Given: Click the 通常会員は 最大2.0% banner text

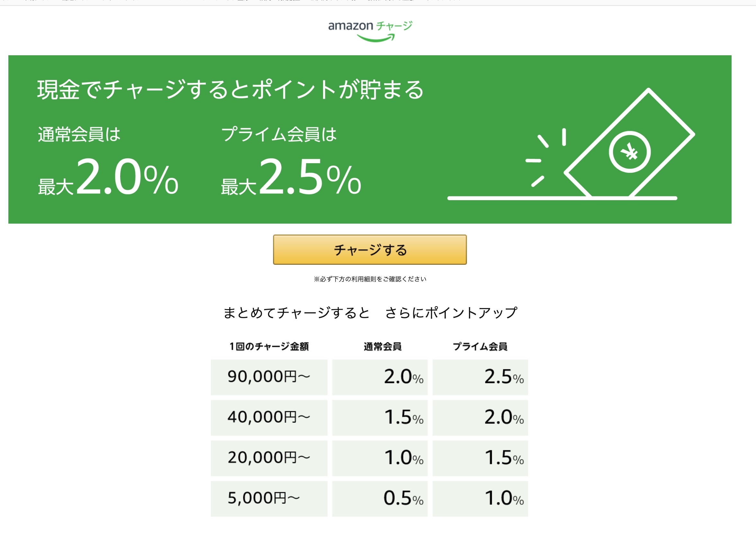Looking at the screenshot, I should point(108,162).
